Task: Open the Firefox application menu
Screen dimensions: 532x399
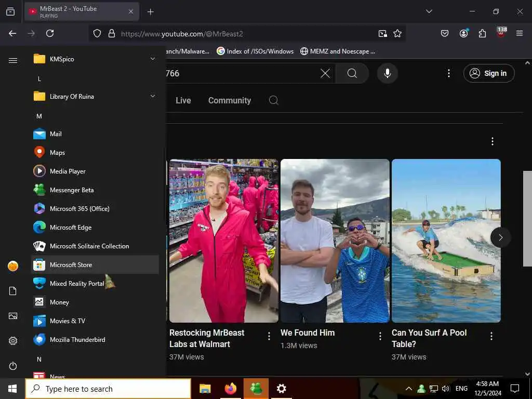Action: pyautogui.click(x=519, y=33)
